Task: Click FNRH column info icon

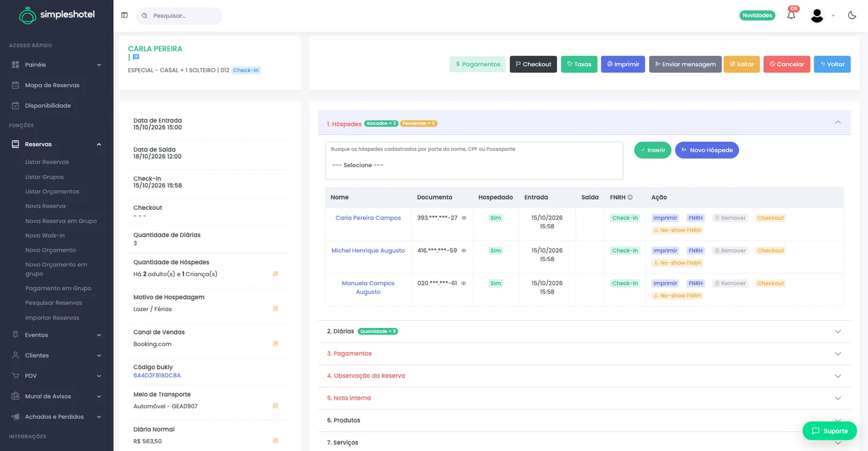Action: pos(630,197)
